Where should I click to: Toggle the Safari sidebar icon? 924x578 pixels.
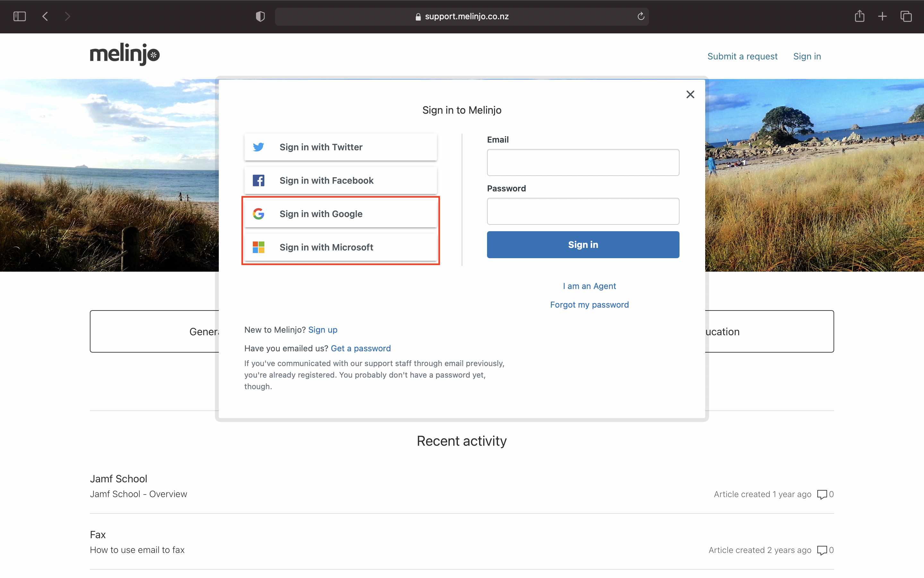20,16
